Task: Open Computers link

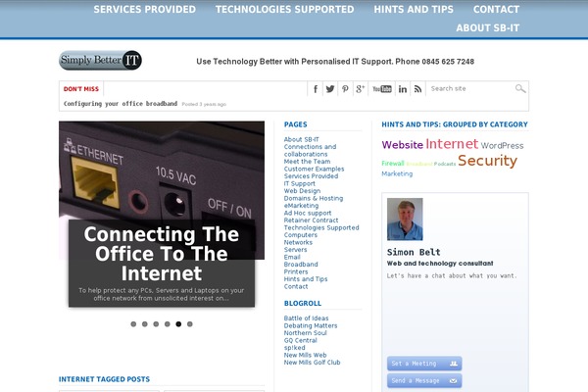Action: [301, 235]
